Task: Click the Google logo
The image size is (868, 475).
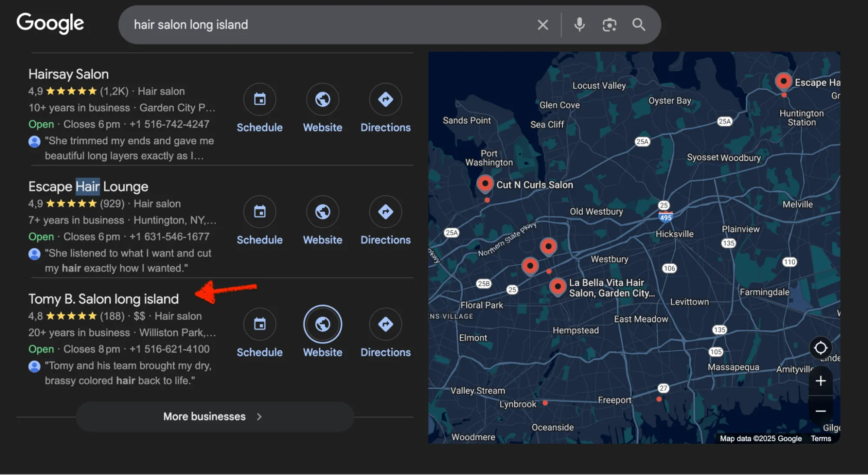Action: pyautogui.click(x=50, y=23)
